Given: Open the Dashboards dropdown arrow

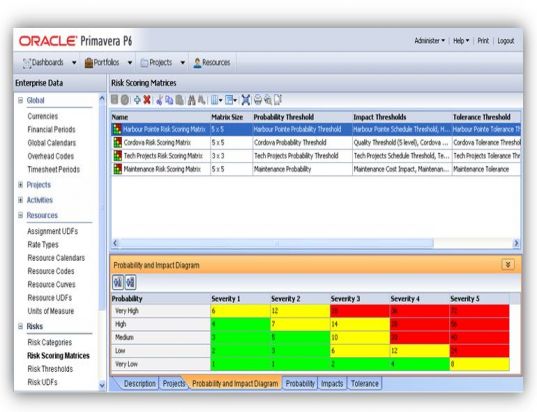Looking at the screenshot, I should pyautogui.click(x=74, y=63).
